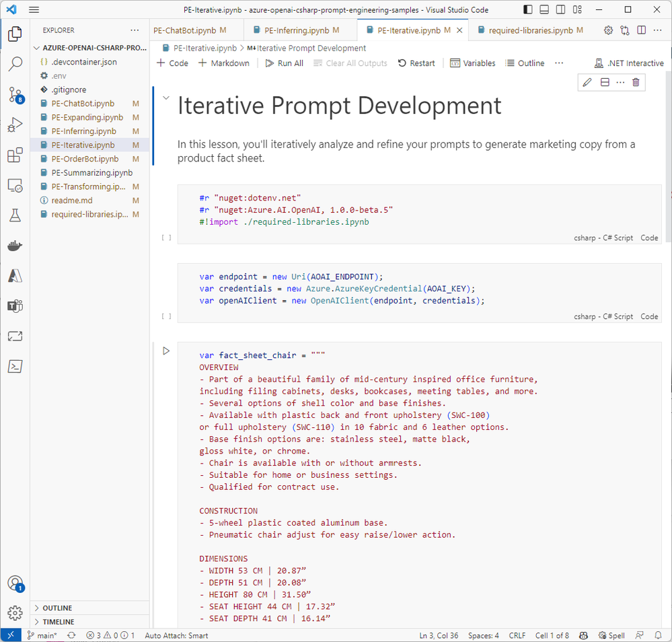
Task: Open the Search view in activity bar
Action: (15, 64)
